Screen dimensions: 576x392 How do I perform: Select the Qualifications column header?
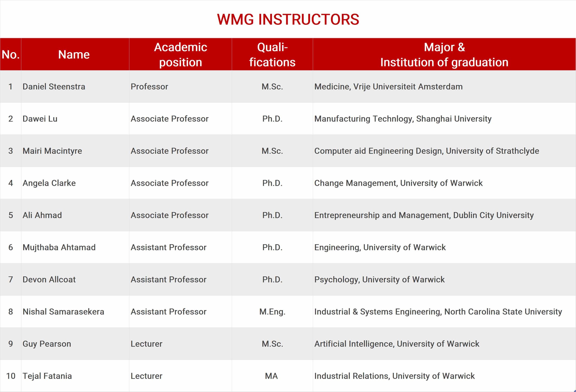coord(272,54)
